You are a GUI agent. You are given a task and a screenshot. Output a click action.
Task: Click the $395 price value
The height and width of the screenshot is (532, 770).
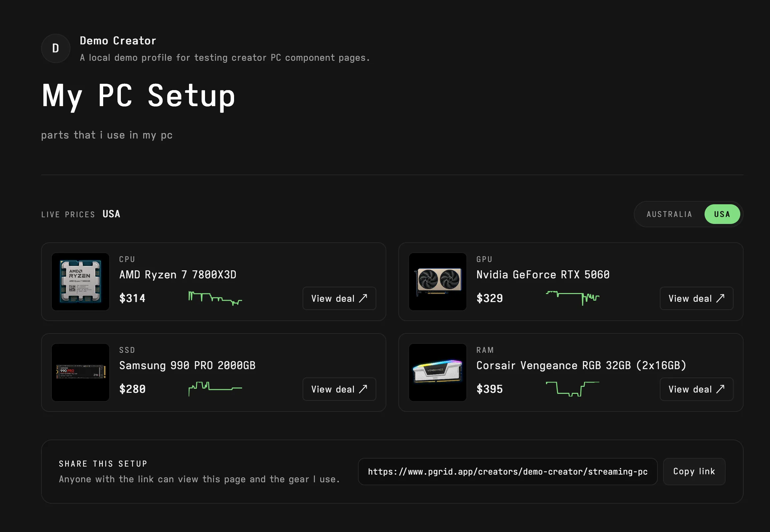(490, 389)
